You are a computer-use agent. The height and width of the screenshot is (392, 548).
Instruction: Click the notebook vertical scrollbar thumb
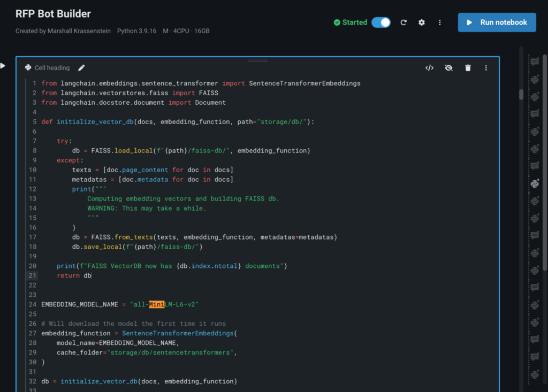pos(521,94)
